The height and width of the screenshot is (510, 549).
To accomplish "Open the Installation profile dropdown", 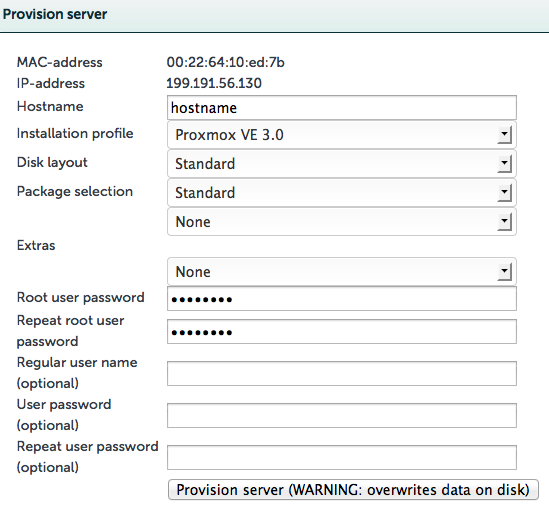I will [x=342, y=135].
